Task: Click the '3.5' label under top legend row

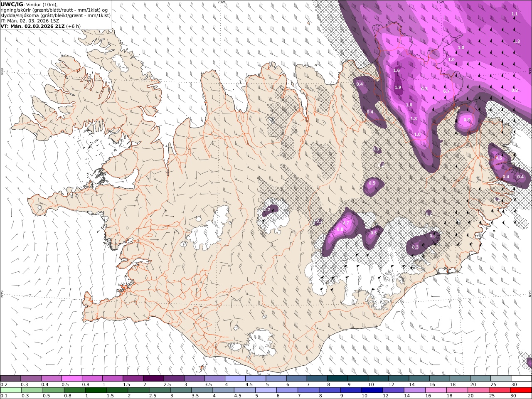Action: 208,384
